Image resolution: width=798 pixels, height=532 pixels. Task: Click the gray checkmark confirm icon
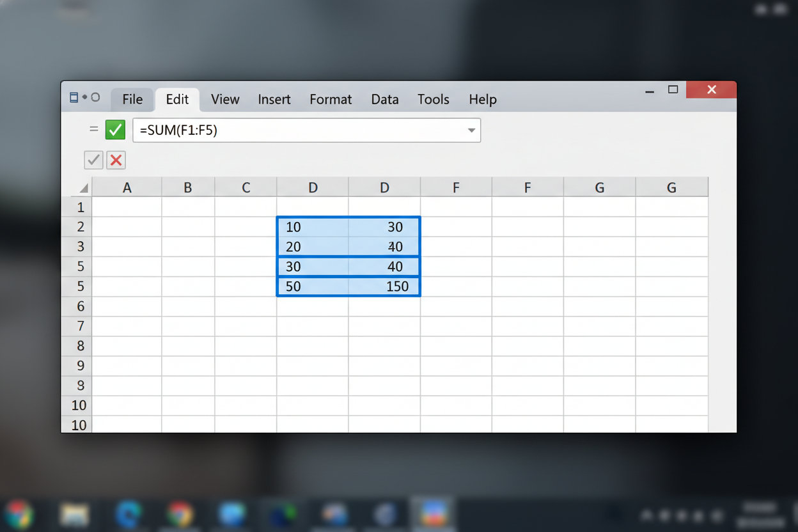coord(93,160)
